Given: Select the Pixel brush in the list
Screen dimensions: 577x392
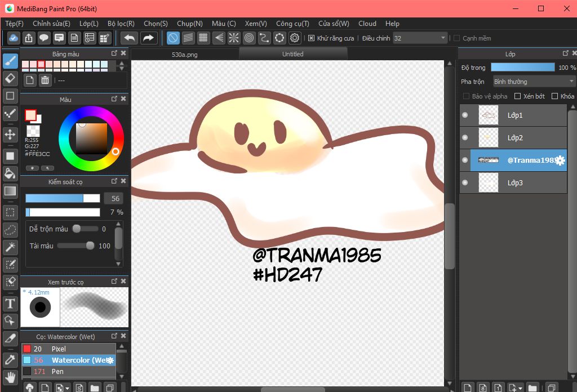Looking at the screenshot, I should (69, 349).
